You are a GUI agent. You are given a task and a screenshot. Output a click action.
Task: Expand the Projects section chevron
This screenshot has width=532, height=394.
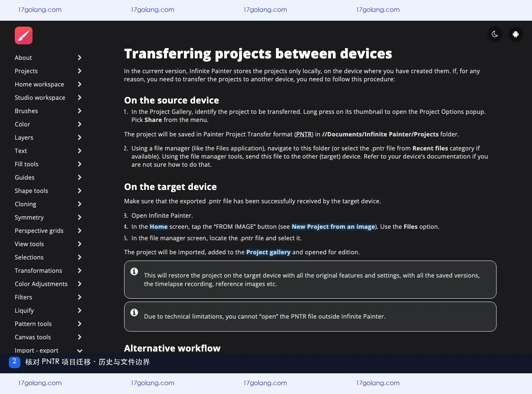(x=79, y=71)
